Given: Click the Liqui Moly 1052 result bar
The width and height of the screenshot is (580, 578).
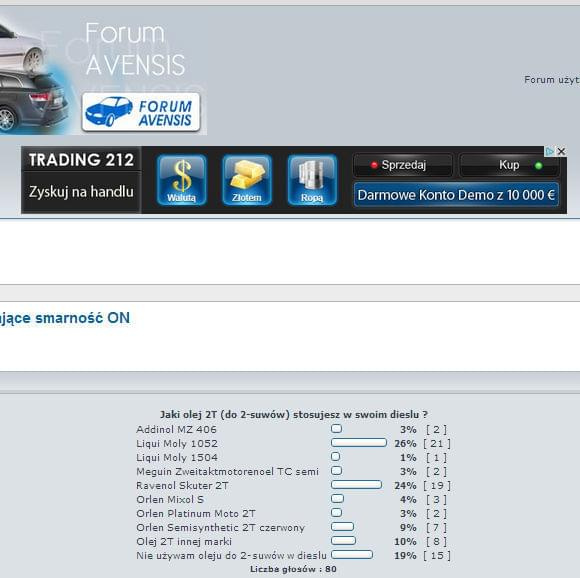Looking at the screenshot, I should [359, 443].
